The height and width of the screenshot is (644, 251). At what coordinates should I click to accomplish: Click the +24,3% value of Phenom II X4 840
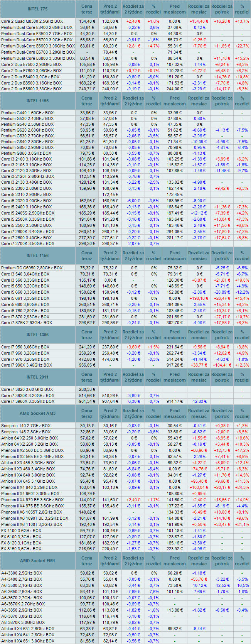click(242, 487)
